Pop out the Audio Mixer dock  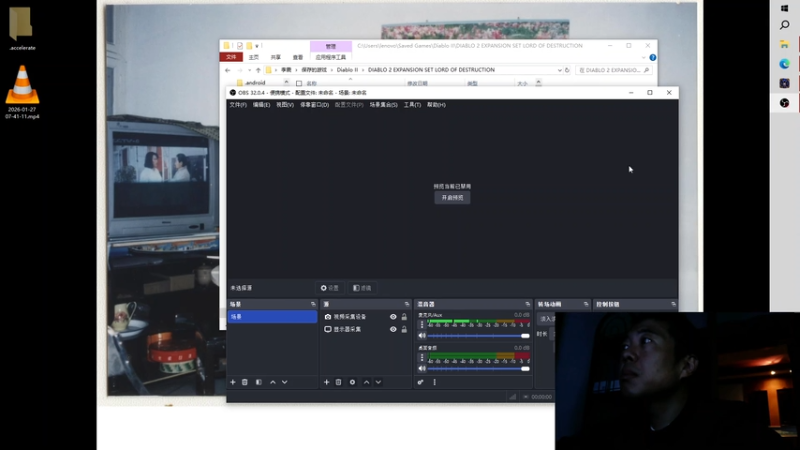528,304
